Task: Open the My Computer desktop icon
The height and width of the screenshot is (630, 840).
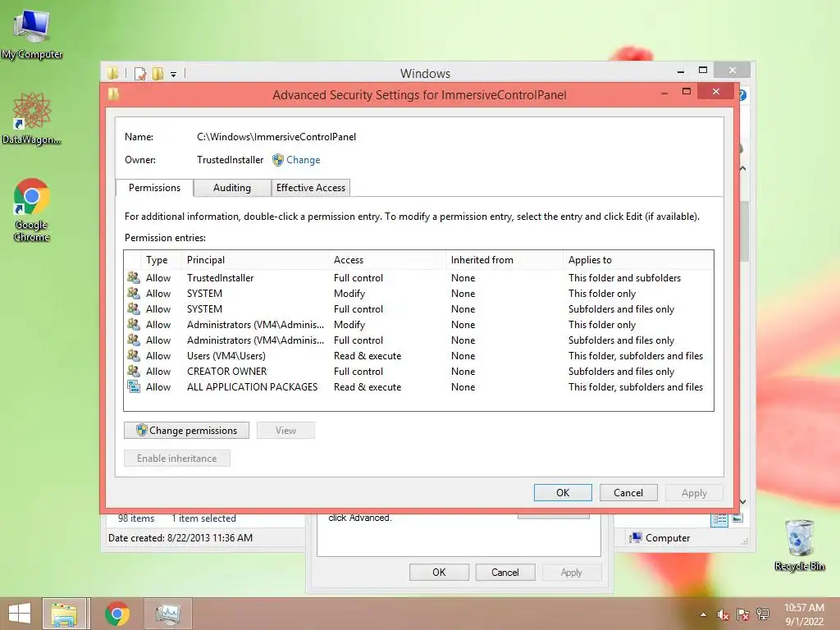Action: [32, 34]
